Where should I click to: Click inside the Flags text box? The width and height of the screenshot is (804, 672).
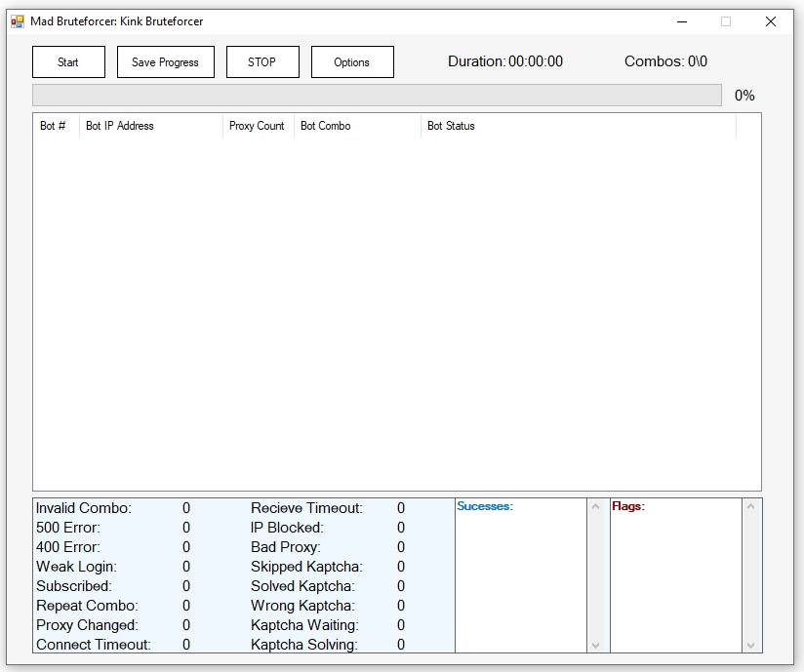point(675,580)
